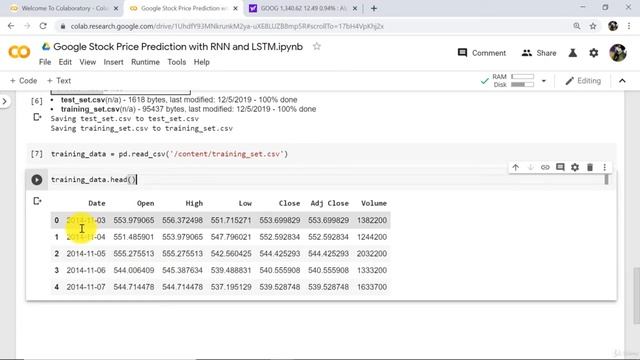
Task: Click the Adj Close column header
Action: point(329,203)
